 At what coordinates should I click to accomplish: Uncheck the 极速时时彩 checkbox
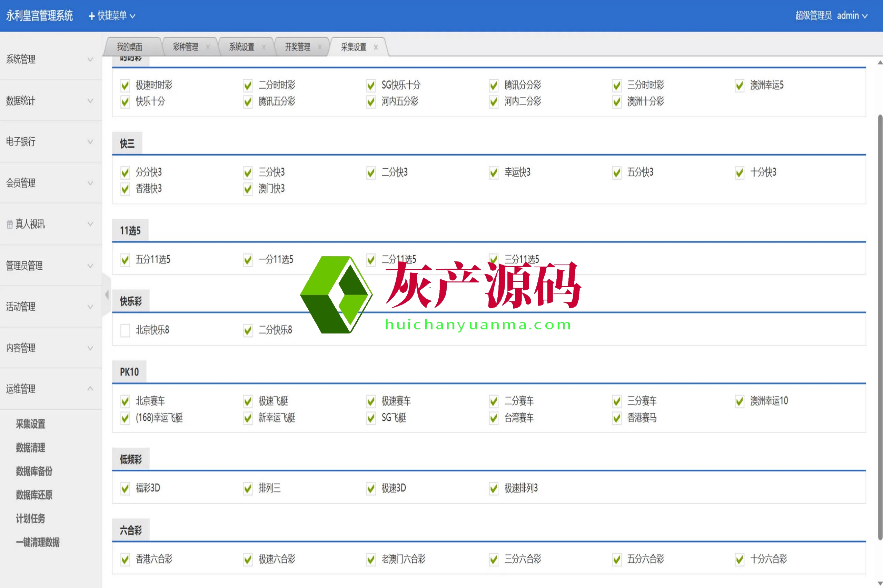[125, 86]
